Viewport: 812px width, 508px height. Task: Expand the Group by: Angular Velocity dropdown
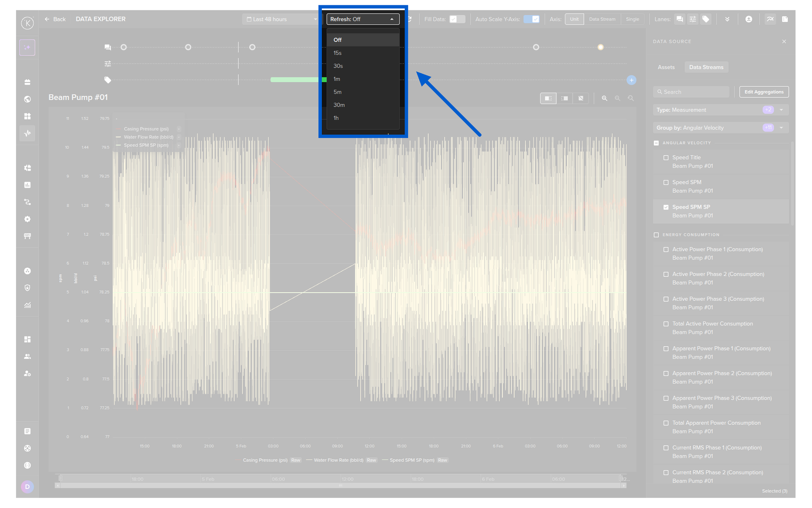point(781,128)
